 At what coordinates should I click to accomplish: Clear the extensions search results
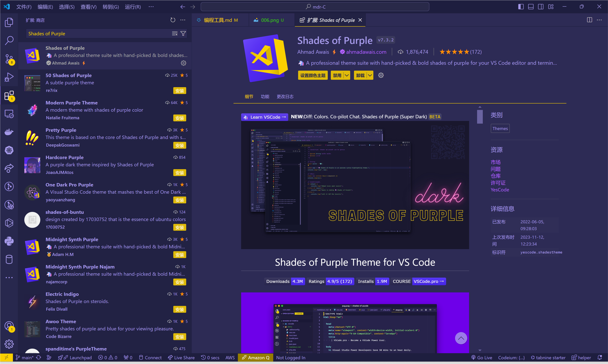pyautogui.click(x=175, y=34)
